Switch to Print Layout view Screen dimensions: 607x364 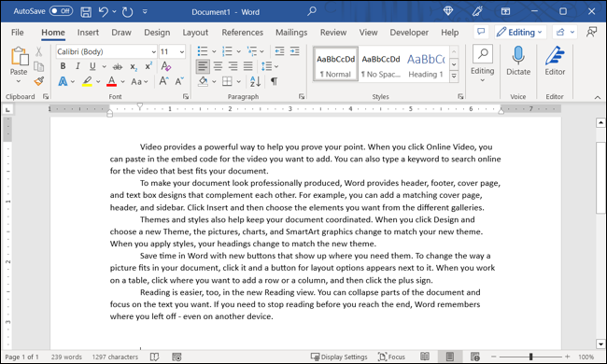tap(450, 357)
